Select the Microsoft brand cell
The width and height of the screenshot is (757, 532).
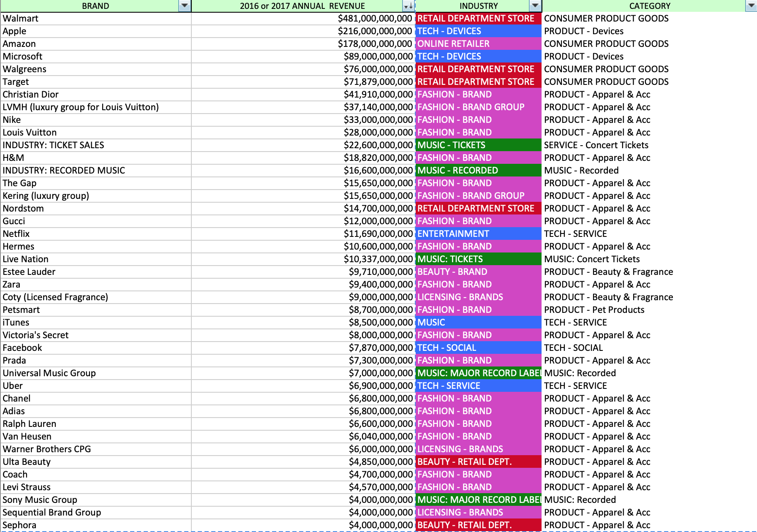[x=96, y=57]
